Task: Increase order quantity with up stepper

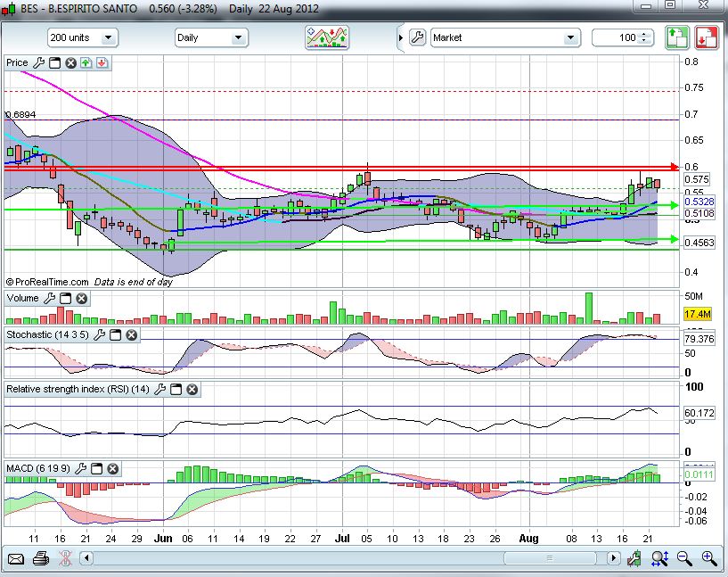Action: 644,35
